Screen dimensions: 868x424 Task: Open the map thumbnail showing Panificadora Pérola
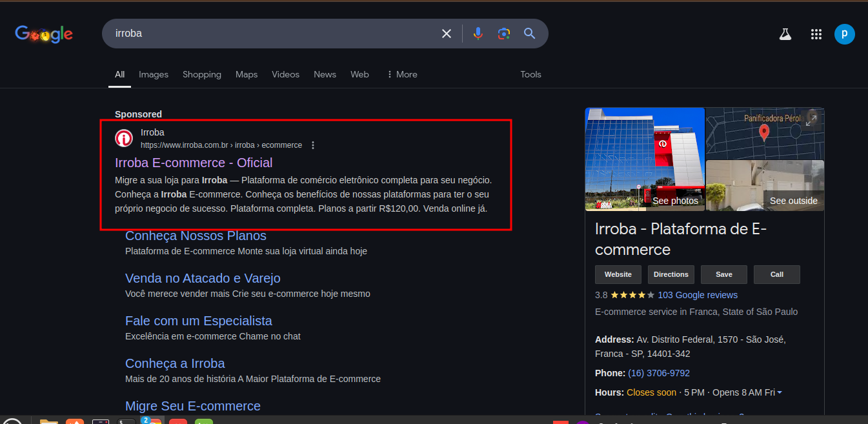[x=765, y=133]
